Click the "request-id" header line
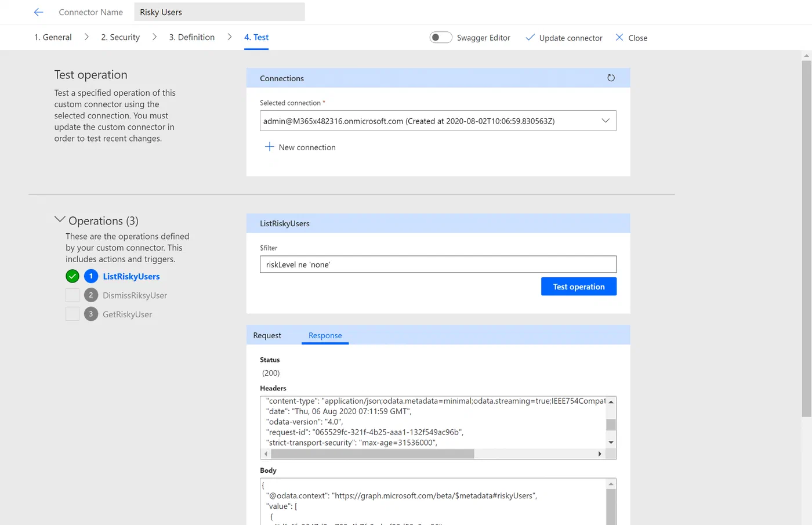The image size is (812, 525). (365, 432)
